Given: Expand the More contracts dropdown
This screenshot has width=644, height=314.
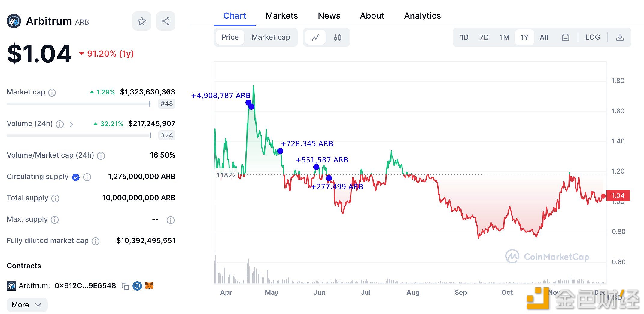Looking at the screenshot, I should pos(27,305).
